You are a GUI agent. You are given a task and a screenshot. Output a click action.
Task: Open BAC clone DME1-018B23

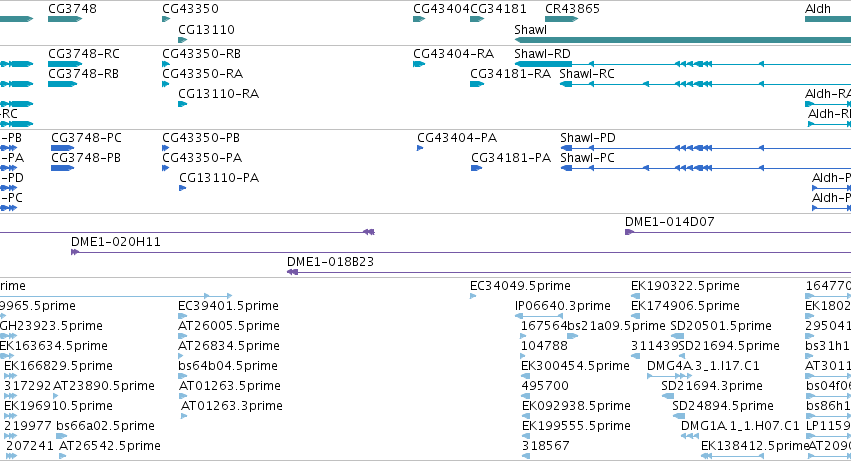(330, 262)
